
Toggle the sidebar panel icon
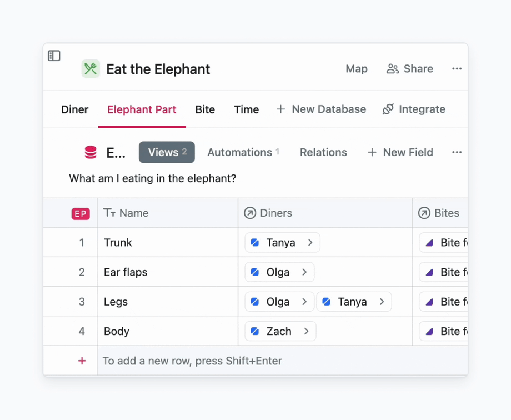54,56
